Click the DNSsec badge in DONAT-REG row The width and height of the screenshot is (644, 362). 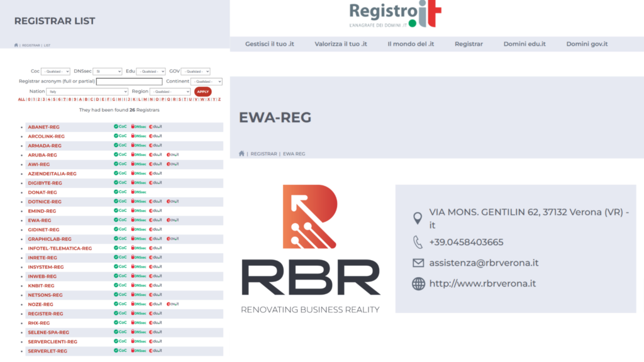click(139, 192)
